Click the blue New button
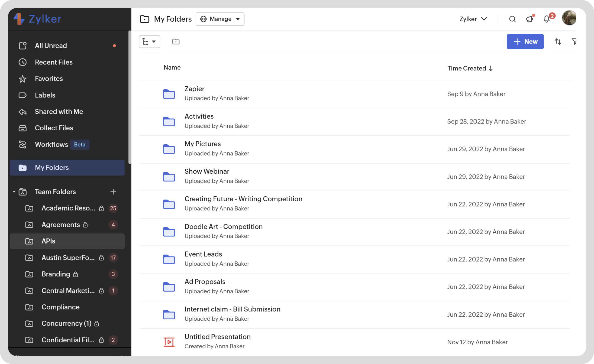This screenshot has width=594, height=364. click(525, 41)
